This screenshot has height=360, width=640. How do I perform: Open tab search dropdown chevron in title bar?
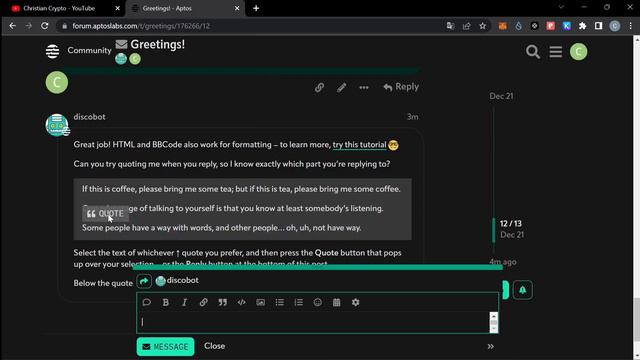point(561,7)
